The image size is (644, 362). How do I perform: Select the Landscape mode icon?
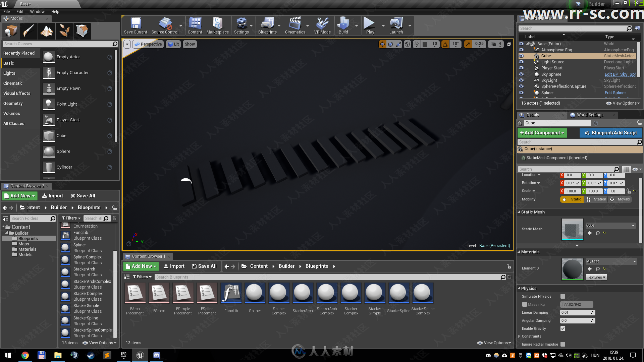[x=47, y=31]
